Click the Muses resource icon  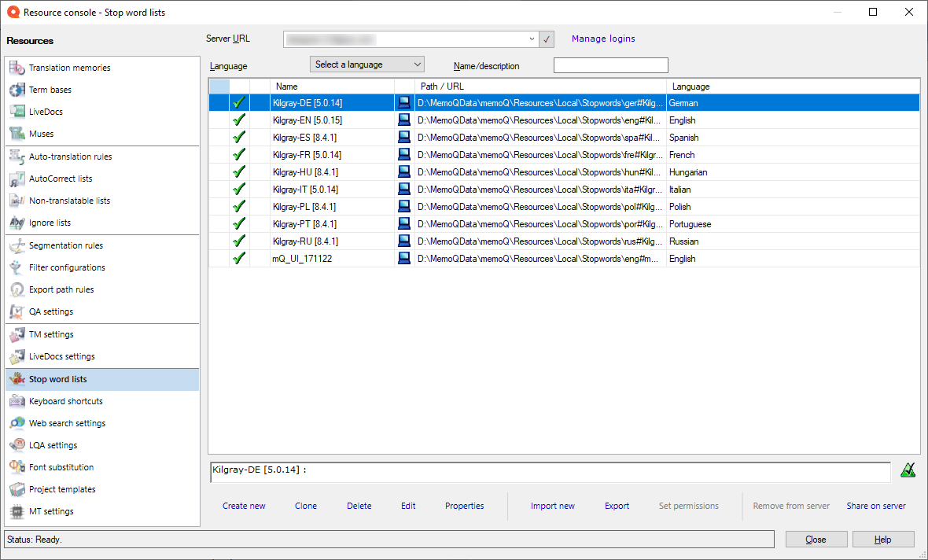point(17,134)
